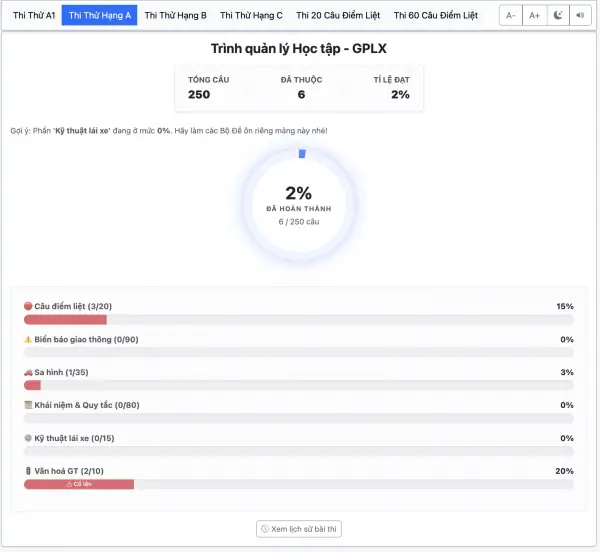This screenshot has width=600, height=552.
Task: Click the Câu điểm liệt progress bar
Action: coord(299,320)
